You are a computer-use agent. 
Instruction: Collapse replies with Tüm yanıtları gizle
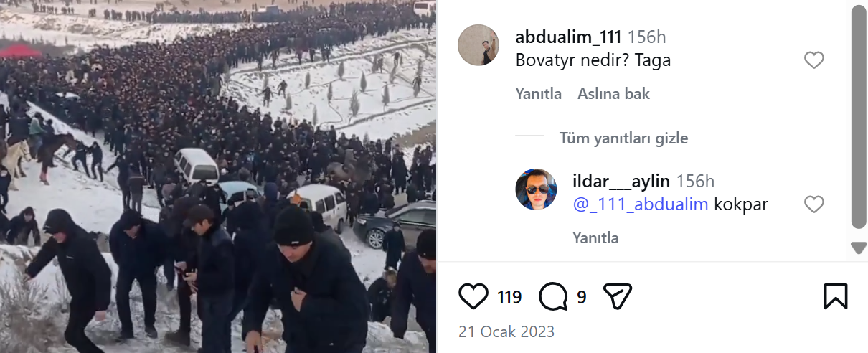(x=623, y=138)
